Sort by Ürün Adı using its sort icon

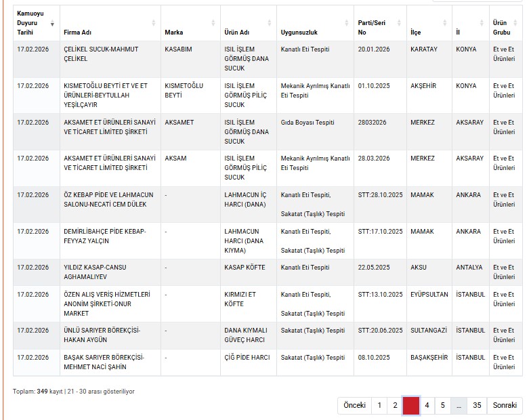coord(270,23)
